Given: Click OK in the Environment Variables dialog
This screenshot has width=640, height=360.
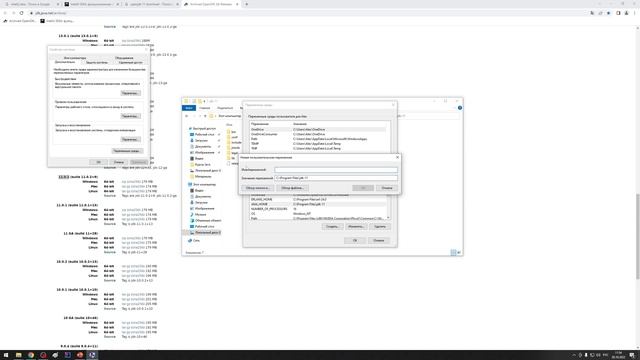Looking at the screenshot, I should coord(355,240).
